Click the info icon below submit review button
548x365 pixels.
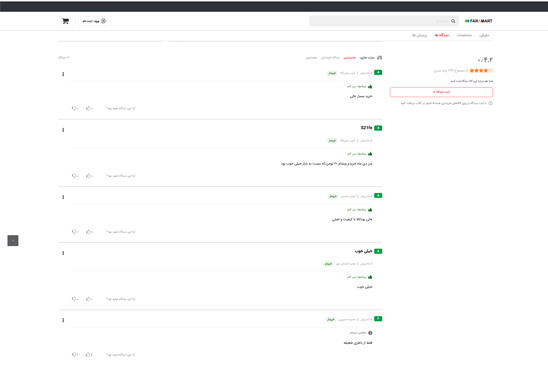[x=490, y=103]
